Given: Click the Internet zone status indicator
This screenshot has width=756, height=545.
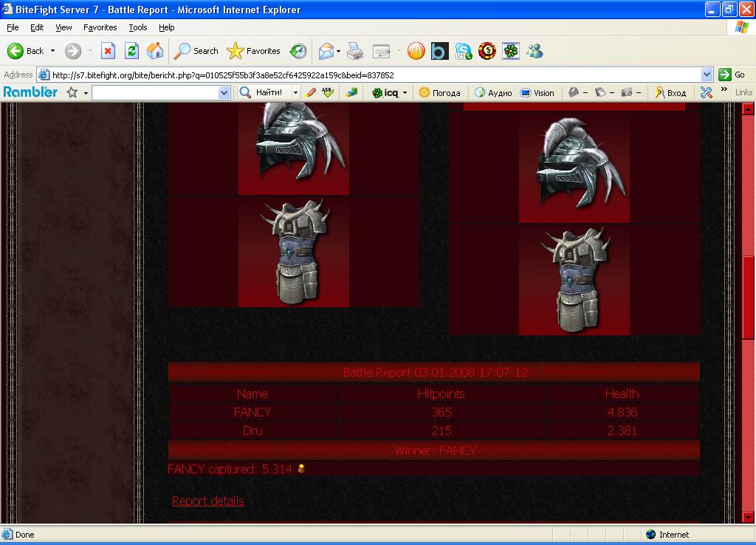Looking at the screenshot, I should pos(667,535).
